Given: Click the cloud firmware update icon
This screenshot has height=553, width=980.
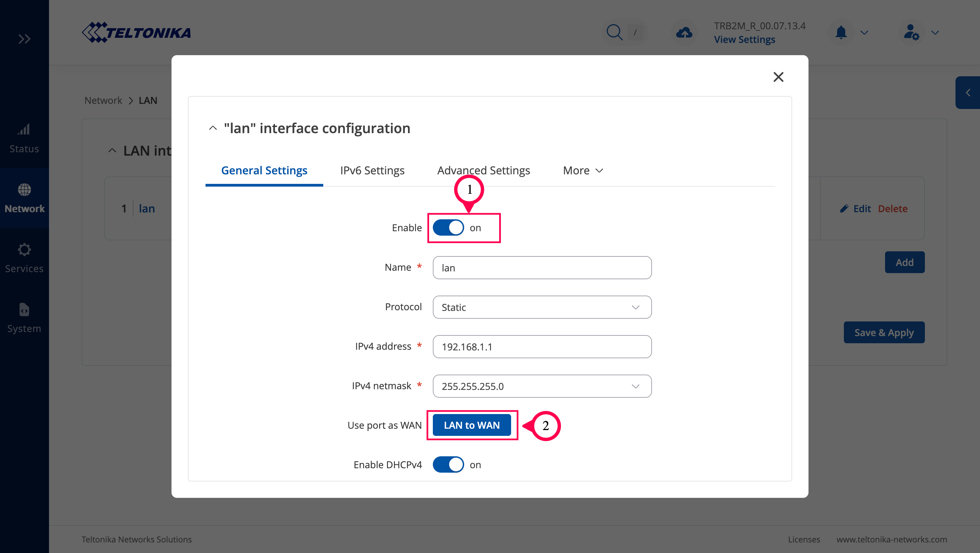Looking at the screenshot, I should click(x=684, y=32).
